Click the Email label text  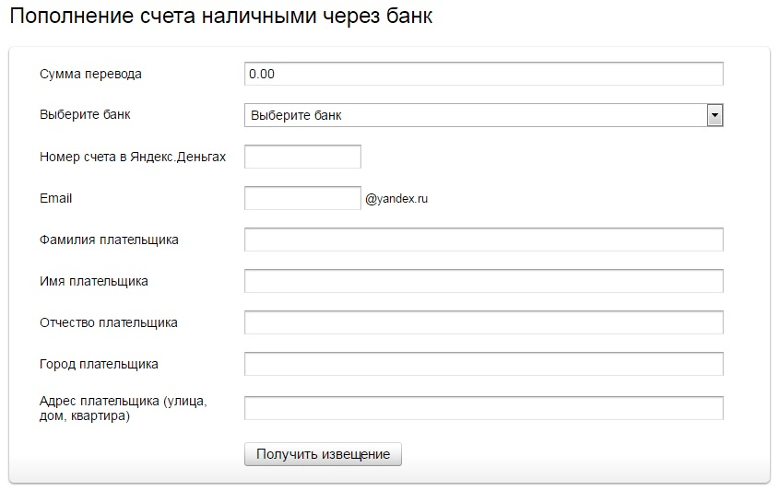coord(56,198)
